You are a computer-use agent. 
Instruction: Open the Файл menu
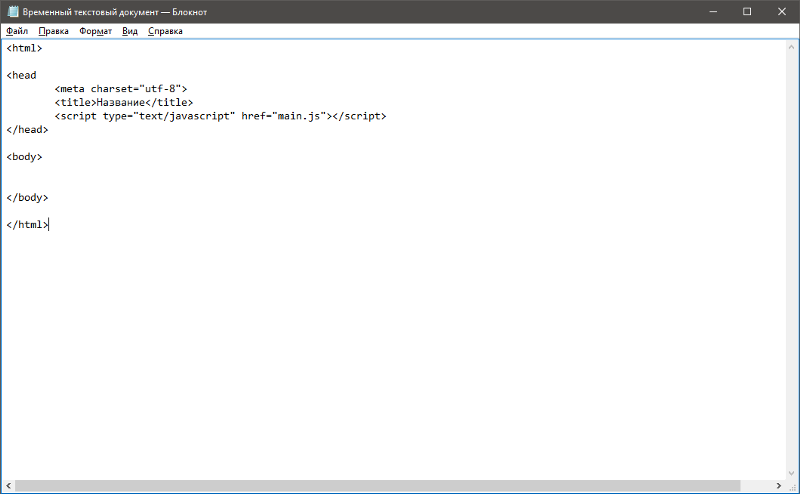tap(17, 31)
